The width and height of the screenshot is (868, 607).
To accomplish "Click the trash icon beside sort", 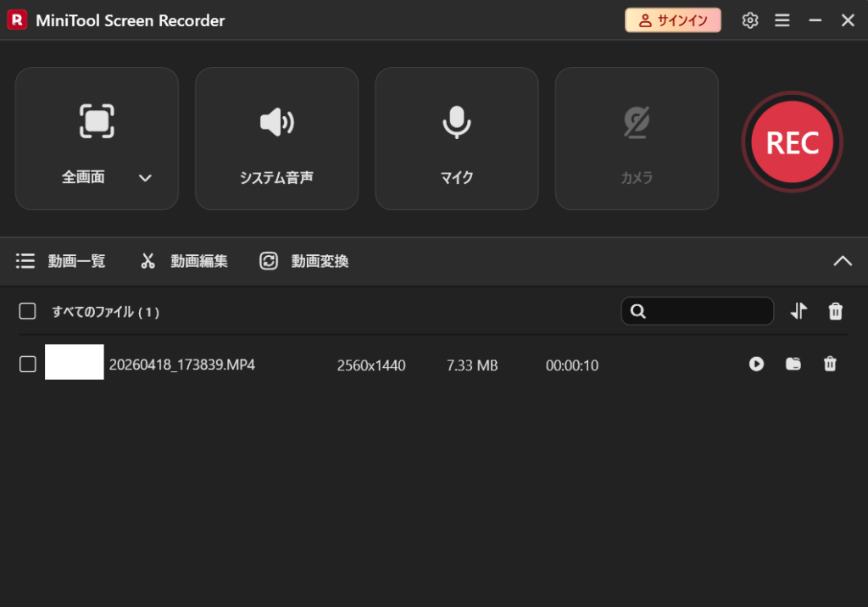I will [835, 311].
